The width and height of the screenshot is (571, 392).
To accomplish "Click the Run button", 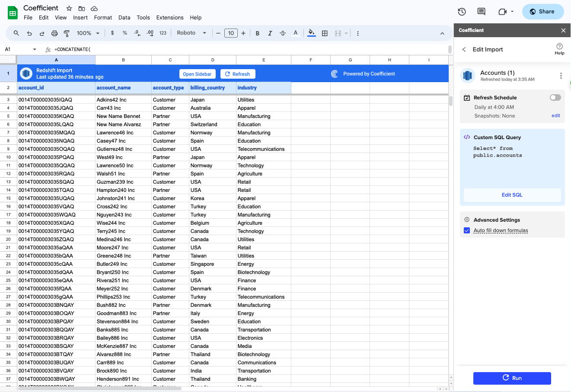I will pyautogui.click(x=512, y=378).
